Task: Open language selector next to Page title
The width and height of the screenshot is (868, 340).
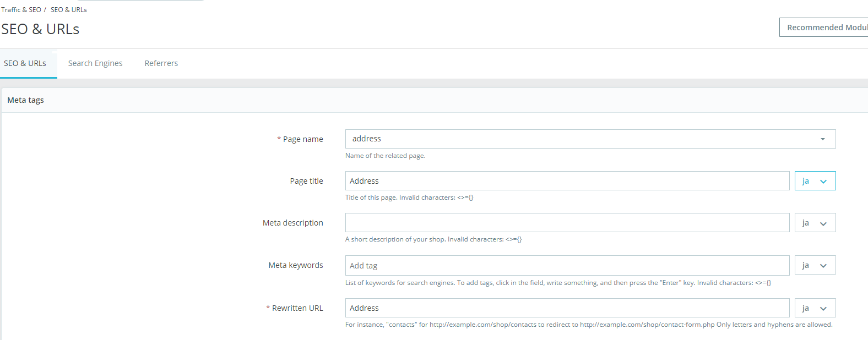Action: click(x=815, y=181)
